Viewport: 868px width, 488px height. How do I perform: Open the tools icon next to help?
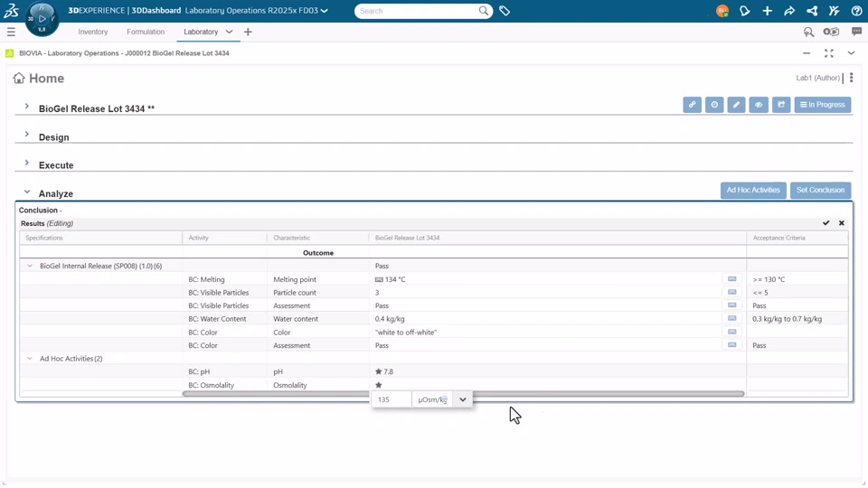[x=835, y=11]
